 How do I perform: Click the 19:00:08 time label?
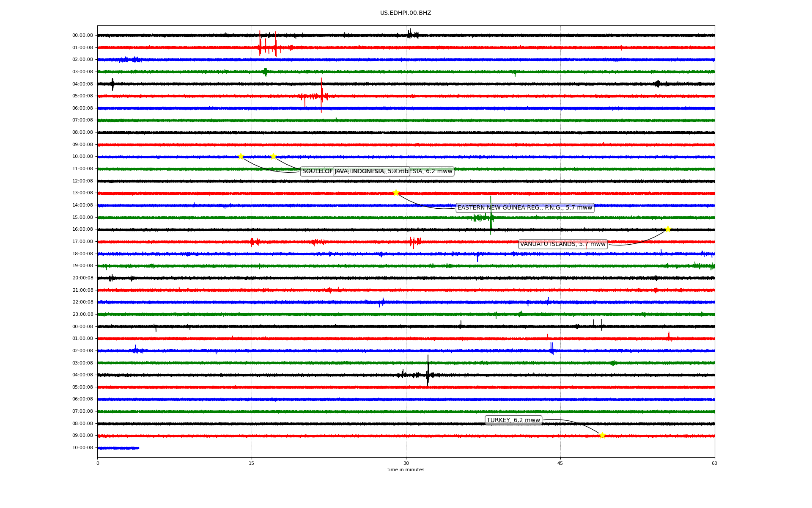tap(82, 266)
